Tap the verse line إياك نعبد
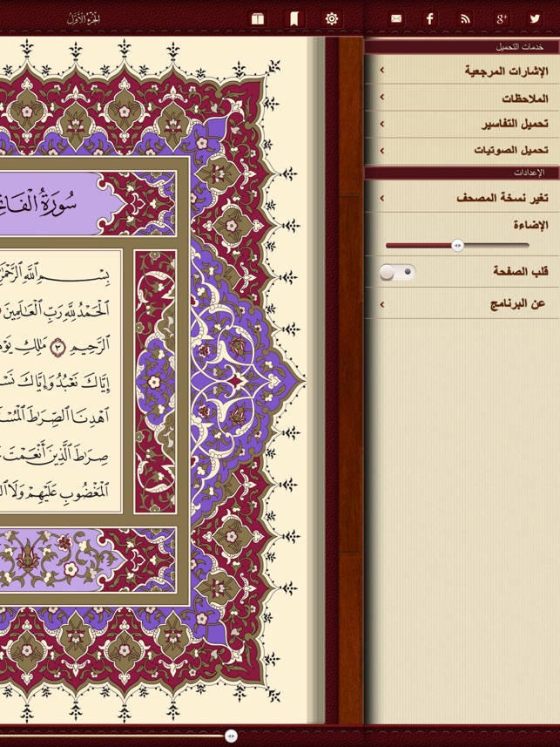The height and width of the screenshot is (747, 560). tap(55, 382)
